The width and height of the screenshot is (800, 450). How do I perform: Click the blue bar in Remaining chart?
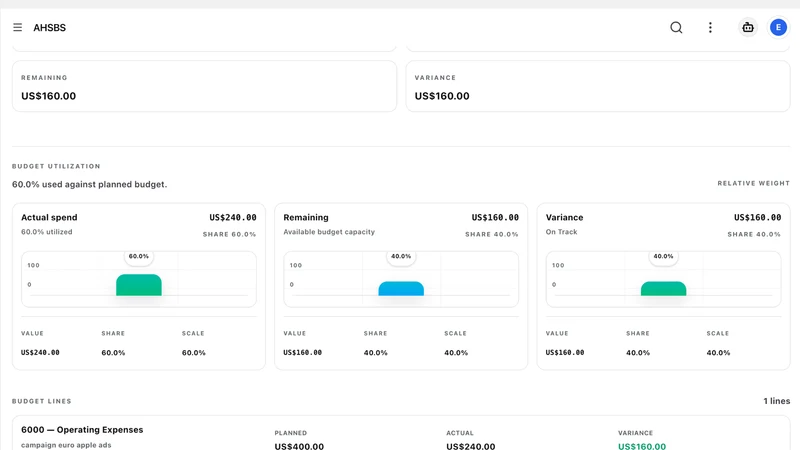(401, 289)
